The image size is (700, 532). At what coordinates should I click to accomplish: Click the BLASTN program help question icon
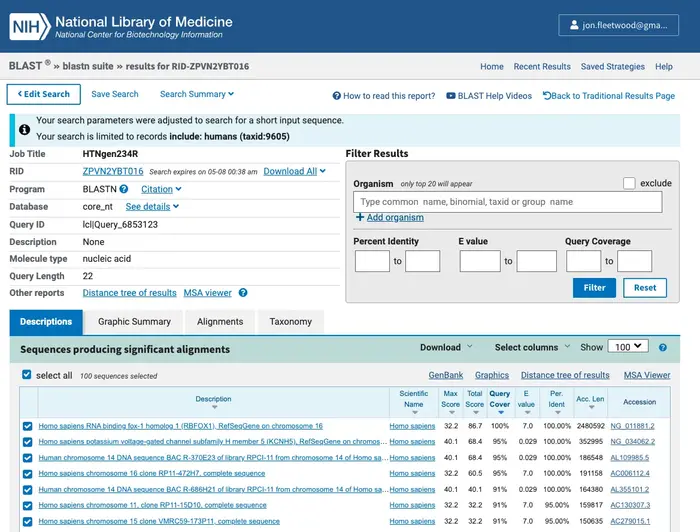[124, 189]
